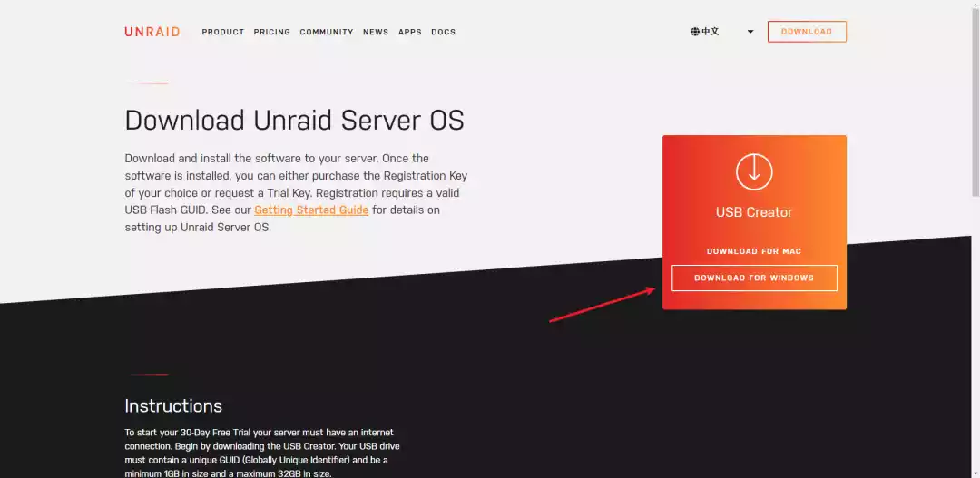This screenshot has height=478, width=980.
Task: Navigate to APPS
Action: [410, 32]
